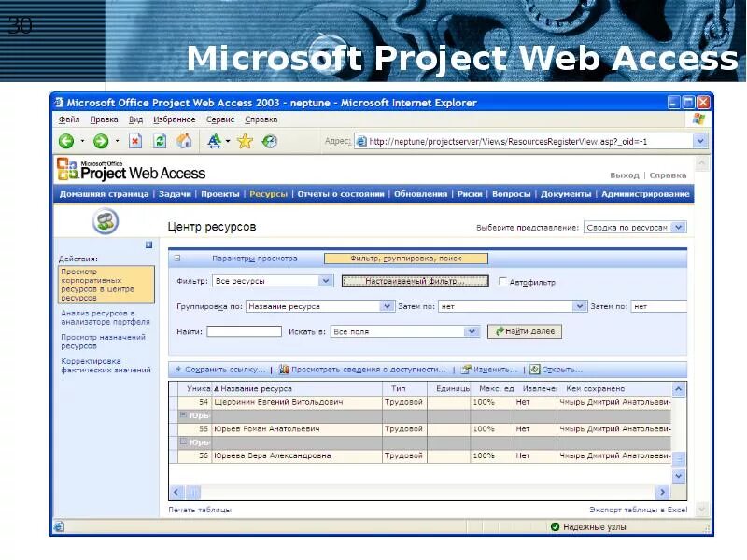Open the Избранное menu
This screenshot has width=747, height=560.
175,119
